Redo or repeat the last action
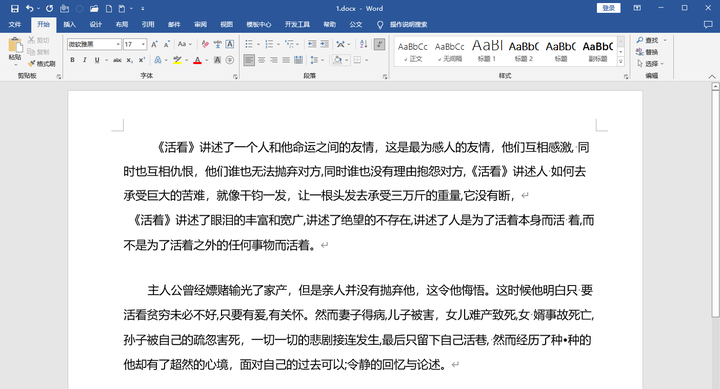 50,8
